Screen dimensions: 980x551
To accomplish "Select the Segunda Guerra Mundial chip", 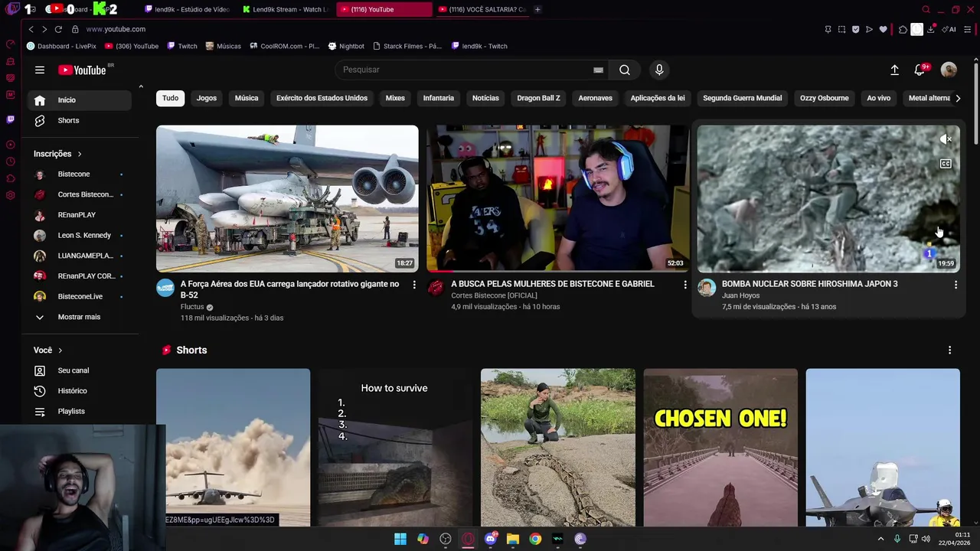I will tap(742, 98).
